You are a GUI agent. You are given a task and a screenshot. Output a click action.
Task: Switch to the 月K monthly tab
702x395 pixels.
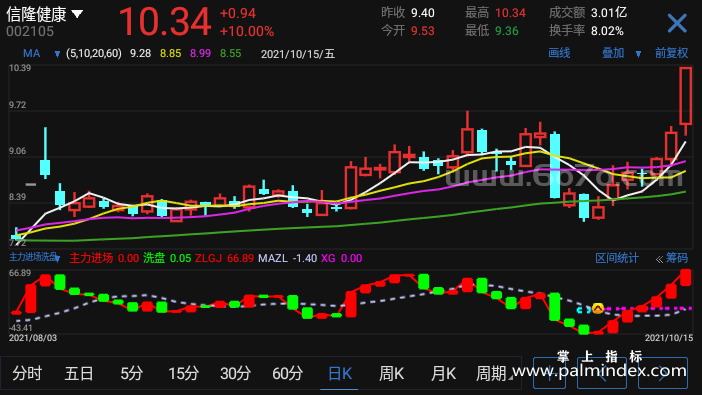point(443,373)
